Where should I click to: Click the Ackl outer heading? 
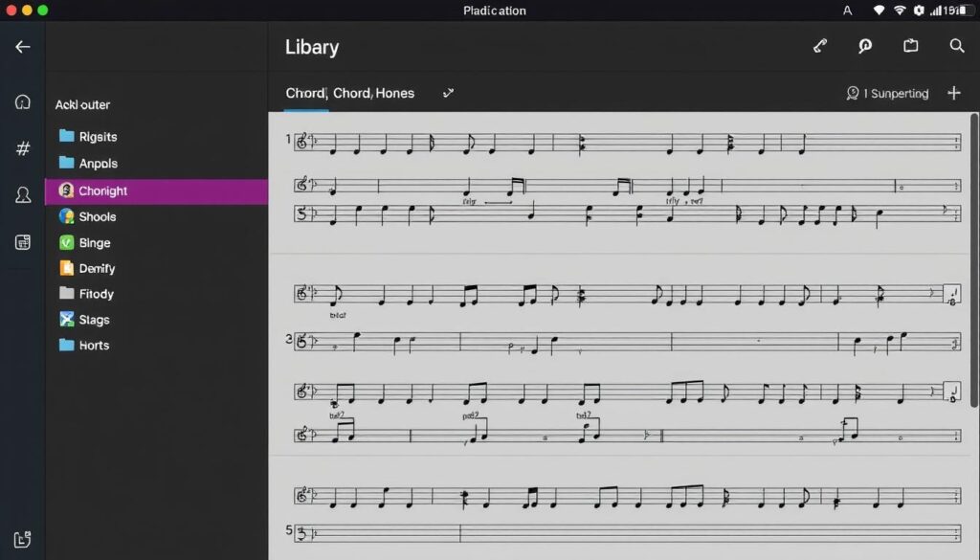[82, 105]
